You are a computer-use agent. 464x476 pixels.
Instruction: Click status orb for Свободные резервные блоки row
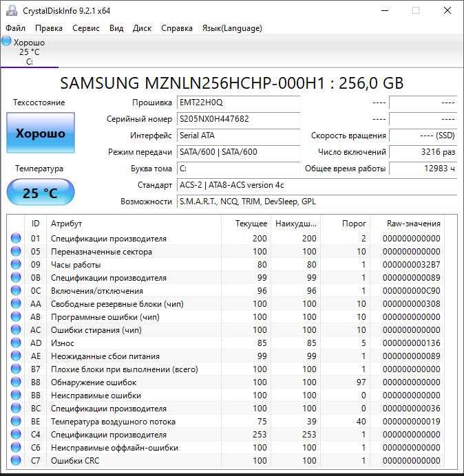coord(16,303)
